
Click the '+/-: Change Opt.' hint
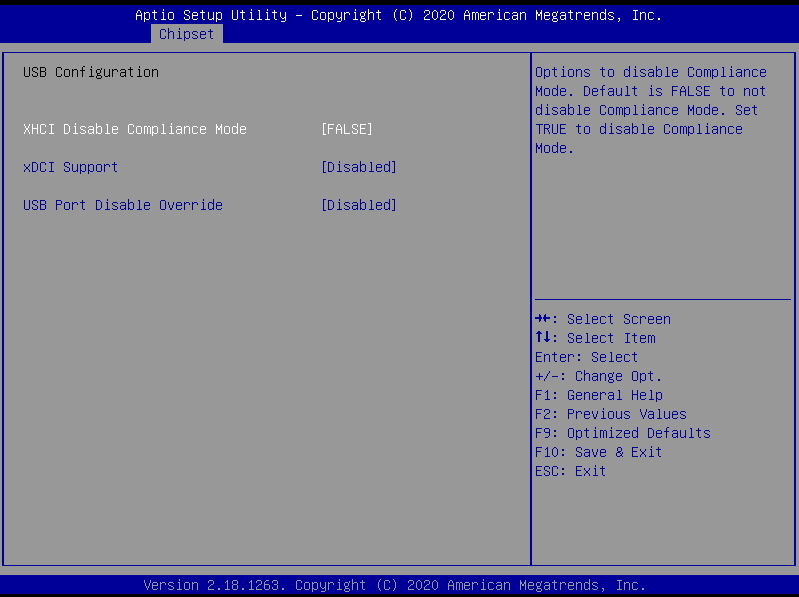click(x=598, y=376)
